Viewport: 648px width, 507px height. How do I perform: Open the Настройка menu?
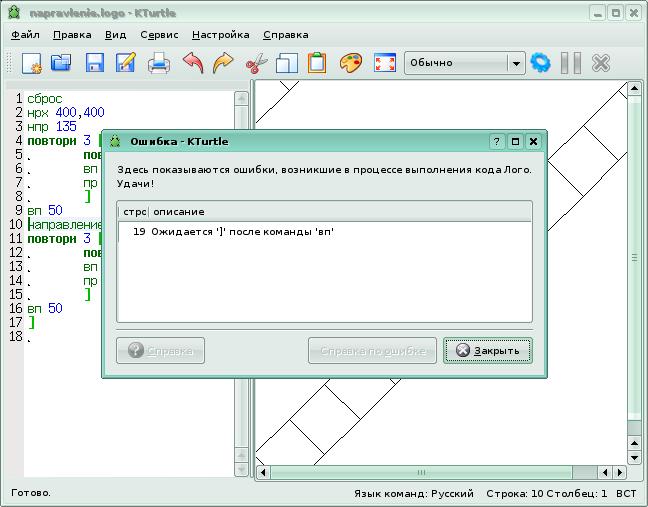(x=220, y=34)
